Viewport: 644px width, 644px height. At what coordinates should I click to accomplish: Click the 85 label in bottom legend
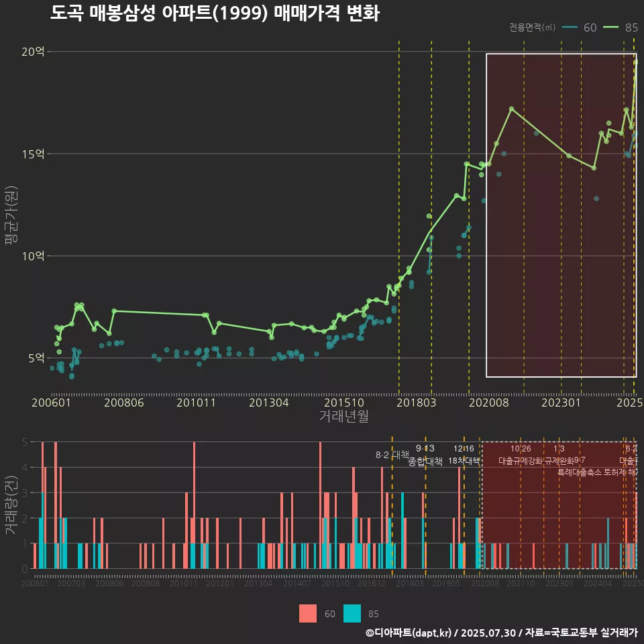pyautogui.click(x=374, y=614)
